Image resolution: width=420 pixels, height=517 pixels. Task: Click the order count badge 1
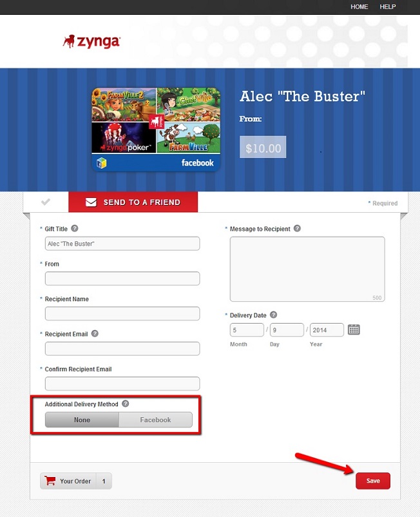point(104,481)
